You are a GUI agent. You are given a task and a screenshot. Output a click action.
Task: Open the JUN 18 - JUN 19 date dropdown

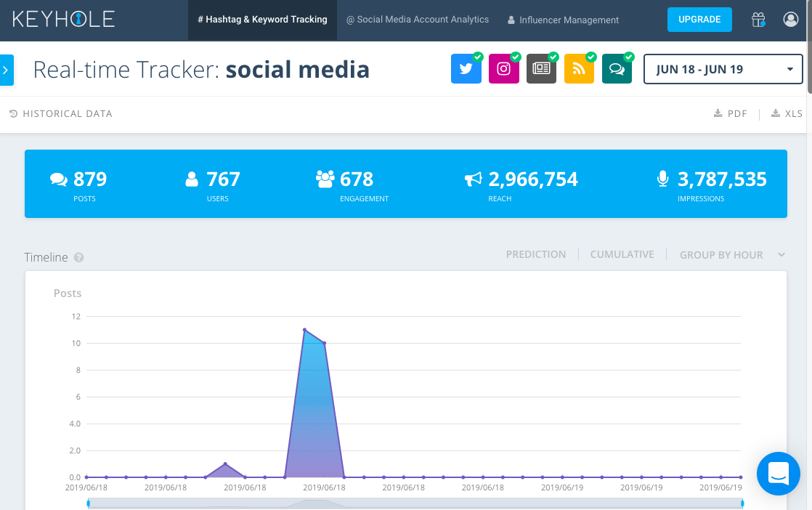point(723,70)
